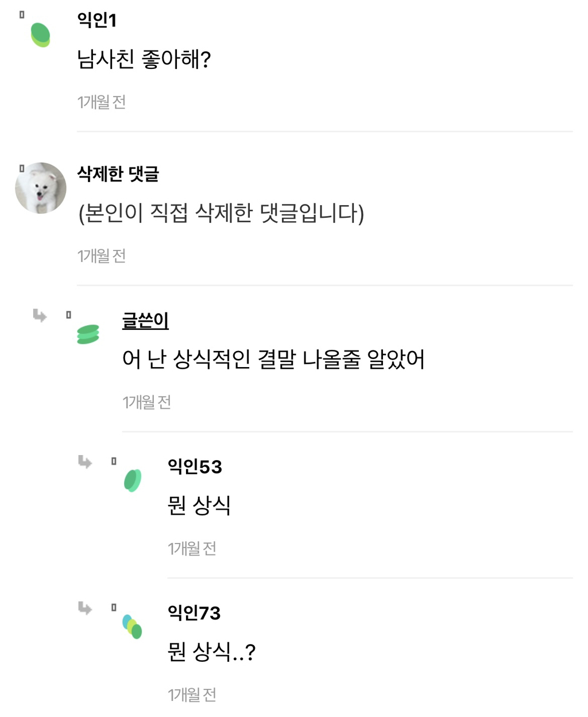Select the 익인53 username
The image size is (588, 717).
pos(195,467)
